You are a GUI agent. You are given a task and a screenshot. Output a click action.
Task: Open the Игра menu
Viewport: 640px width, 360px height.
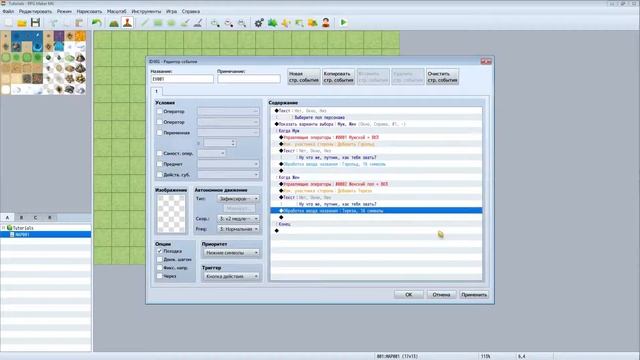click(171, 11)
